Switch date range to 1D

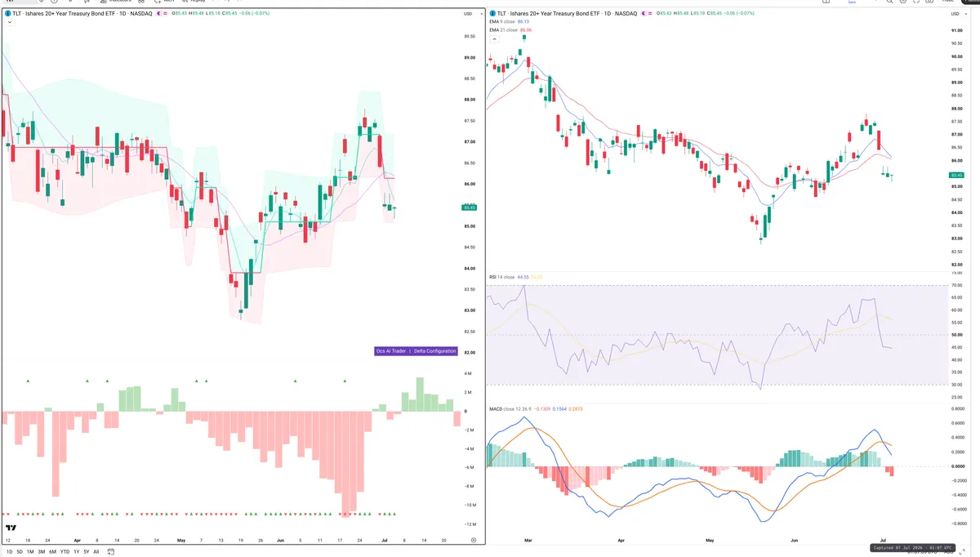click(10, 552)
